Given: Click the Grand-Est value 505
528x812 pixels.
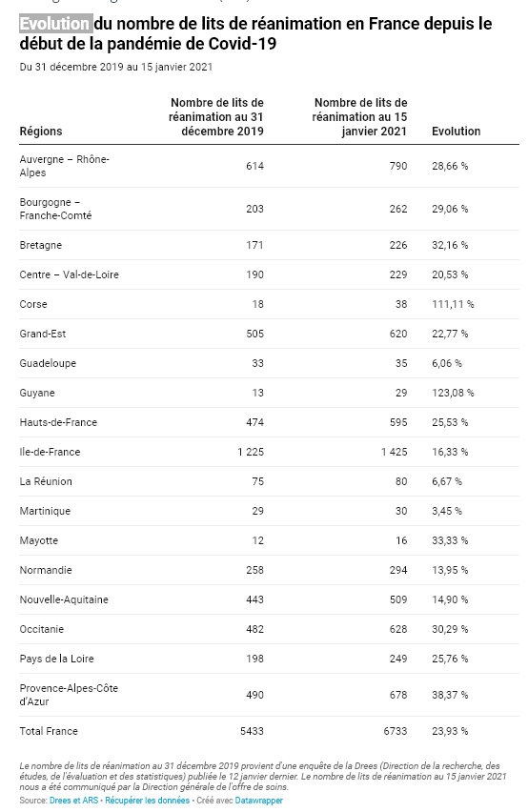Looking at the screenshot, I should point(254,334).
